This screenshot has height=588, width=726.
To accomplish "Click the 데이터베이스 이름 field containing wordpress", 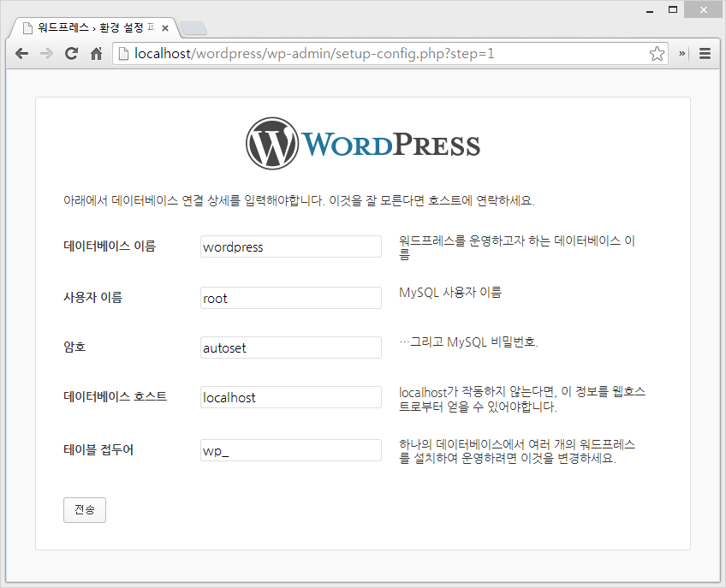I will pyautogui.click(x=291, y=246).
